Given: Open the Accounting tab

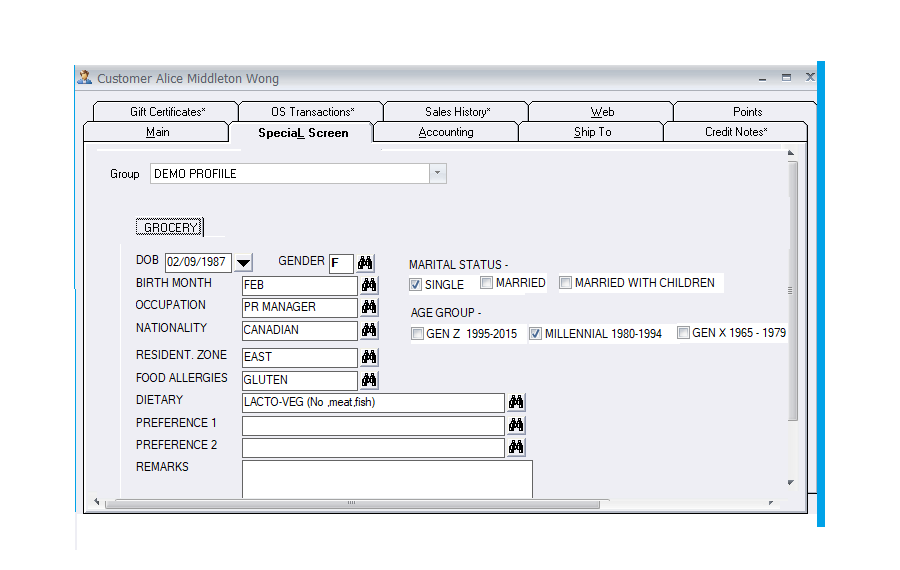Looking at the screenshot, I should [x=446, y=132].
